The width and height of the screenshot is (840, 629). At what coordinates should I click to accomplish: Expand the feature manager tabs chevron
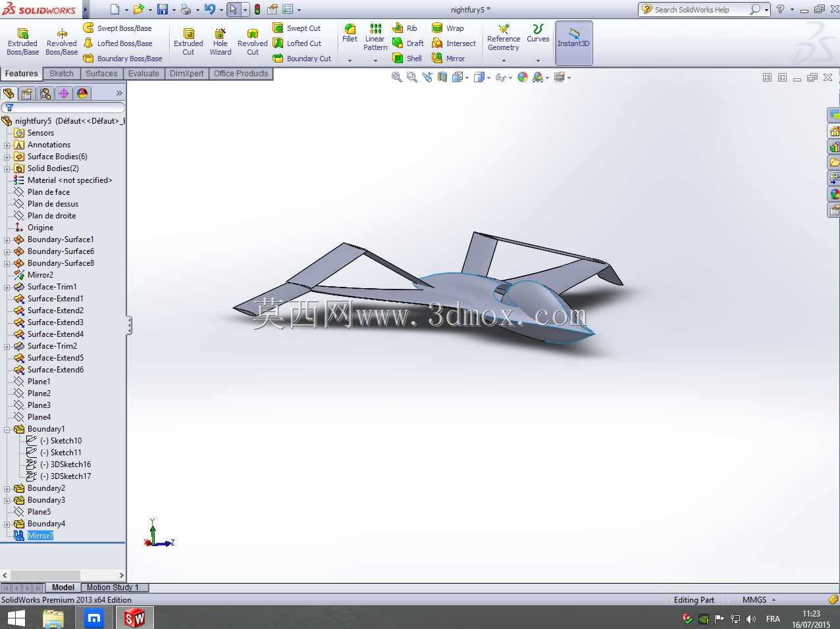tap(119, 93)
